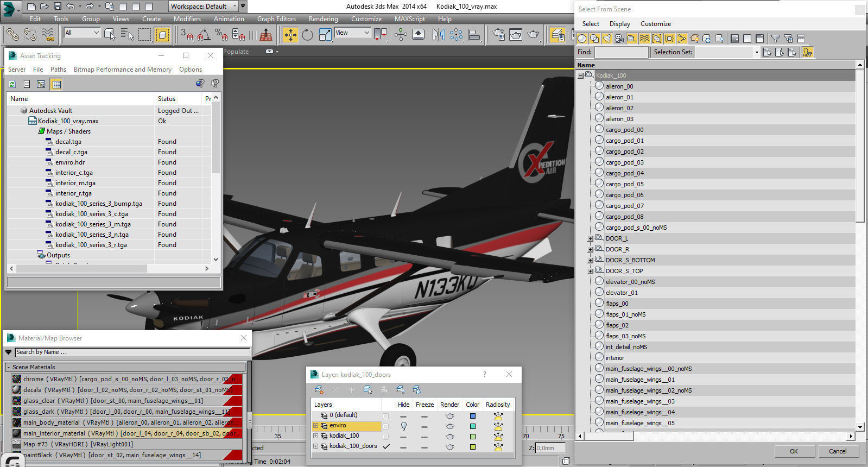Check the current-layer box for kodiak_100 layer
The image size is (868, 467).
pyautogui.click(x=386, y=436)
